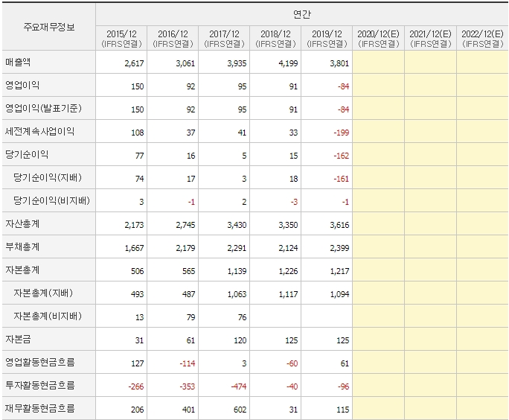Select 당기순이익 value -162
Image resolution: width=509 pixels, height=420 pixels.
pos(341,156)
